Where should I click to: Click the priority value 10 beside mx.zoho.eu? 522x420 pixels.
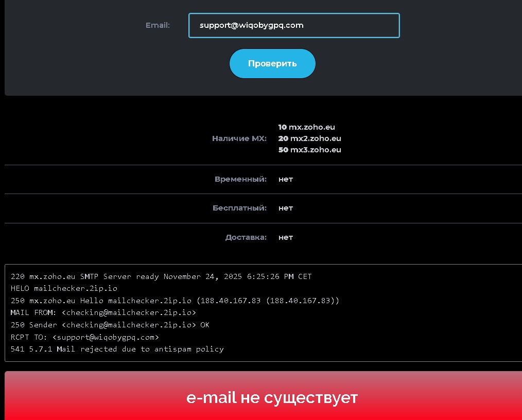282,127
